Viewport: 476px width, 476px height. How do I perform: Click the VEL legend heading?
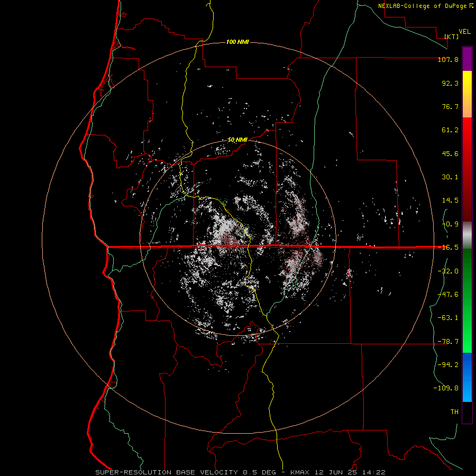[x=464, y=32]
